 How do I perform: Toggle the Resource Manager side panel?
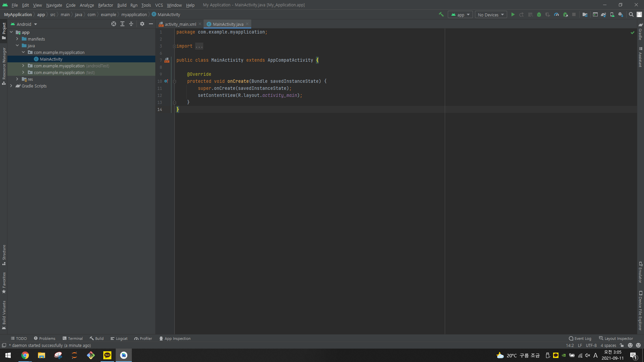[x=4, y=65]
